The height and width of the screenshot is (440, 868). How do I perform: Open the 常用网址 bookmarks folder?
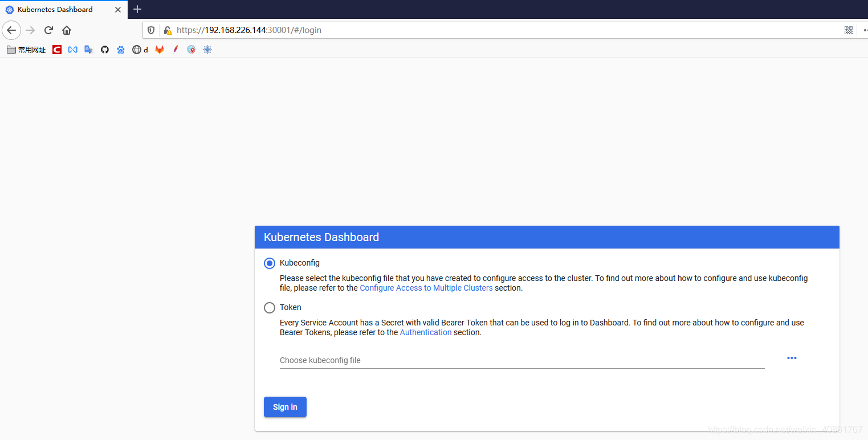tap(26, 50)
